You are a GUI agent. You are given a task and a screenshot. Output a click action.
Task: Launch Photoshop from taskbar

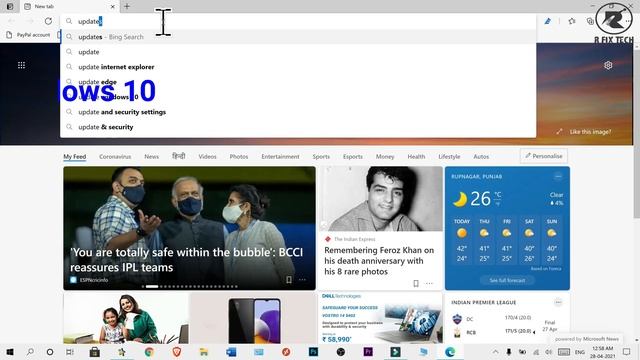(313, 352)
